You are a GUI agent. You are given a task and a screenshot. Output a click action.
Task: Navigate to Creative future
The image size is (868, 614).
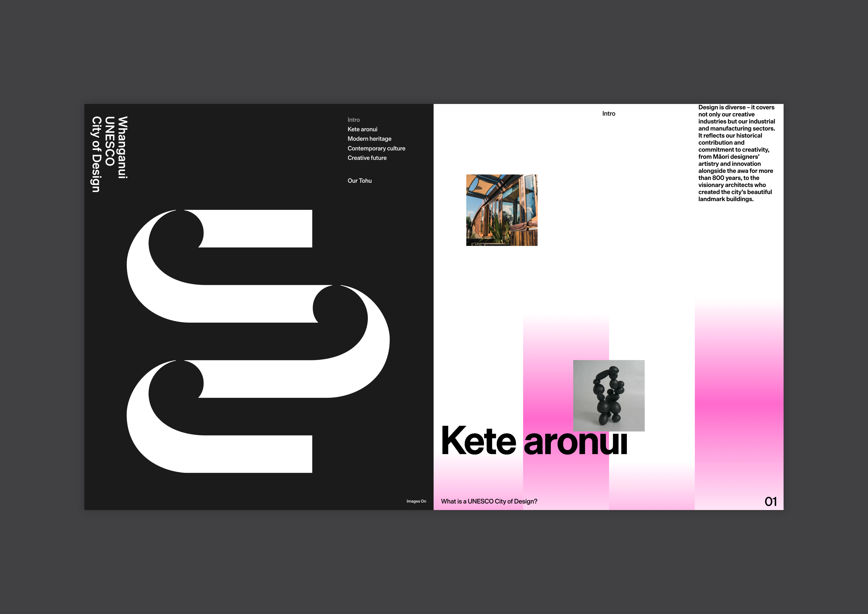coord(367,158)
